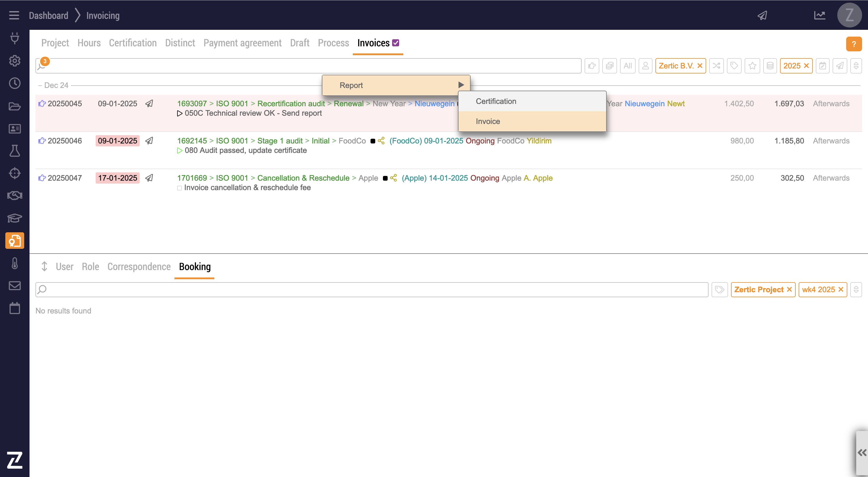Tick the 'Invoice cancellation & reschedule fee' checkbox
Screen dimensions: 868x477
click(180, 188)
